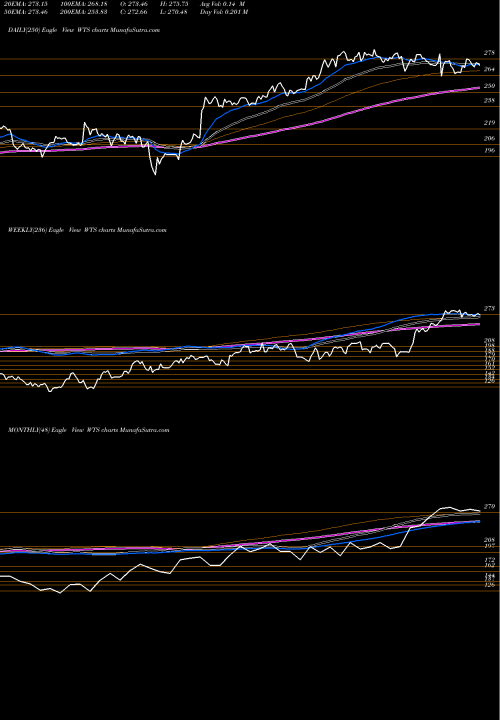Click the DAILY(250) Eagle View chart title

(x=84, y=30)
